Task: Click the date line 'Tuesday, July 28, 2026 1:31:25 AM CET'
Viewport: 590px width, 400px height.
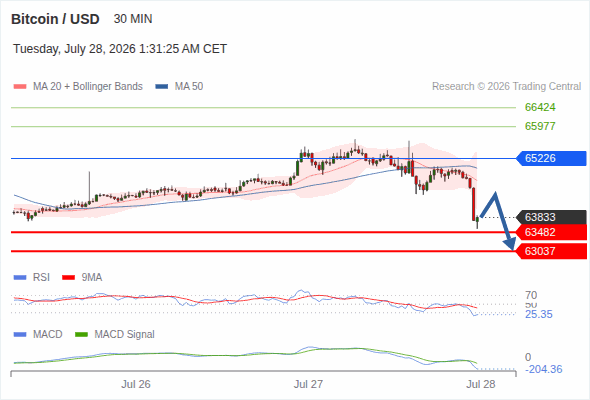Action: (x=120, y=49)
